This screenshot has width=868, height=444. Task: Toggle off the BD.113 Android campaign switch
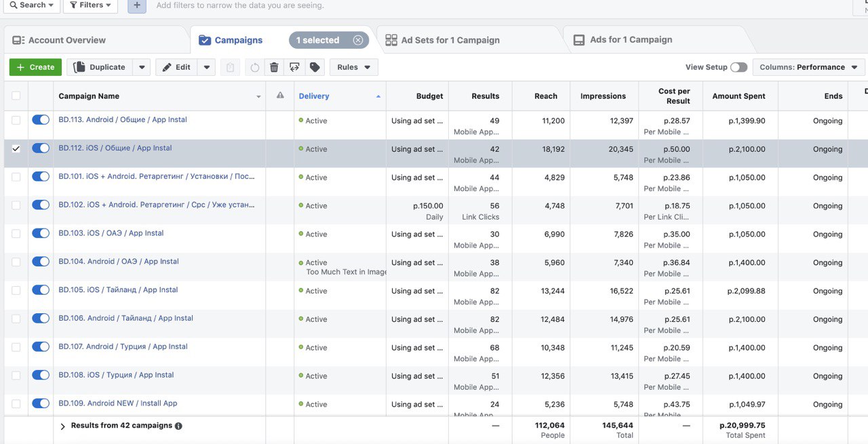(41, 120)
